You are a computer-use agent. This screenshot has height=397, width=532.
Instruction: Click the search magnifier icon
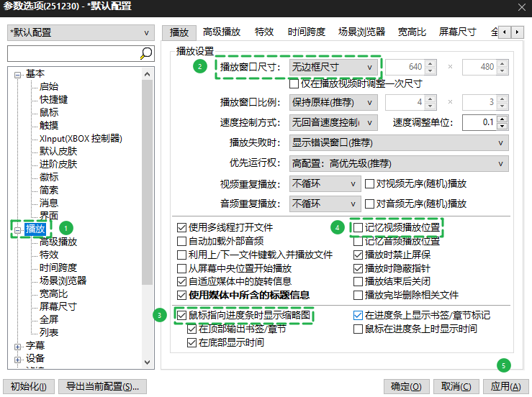145,54
